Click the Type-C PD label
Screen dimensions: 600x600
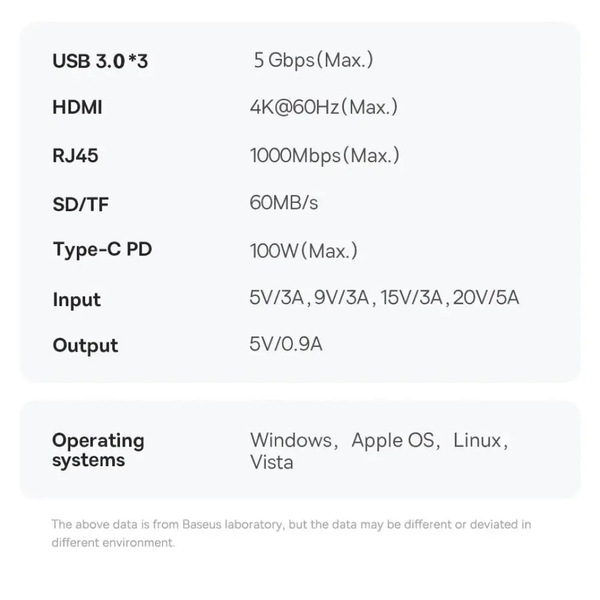(103, 250)
